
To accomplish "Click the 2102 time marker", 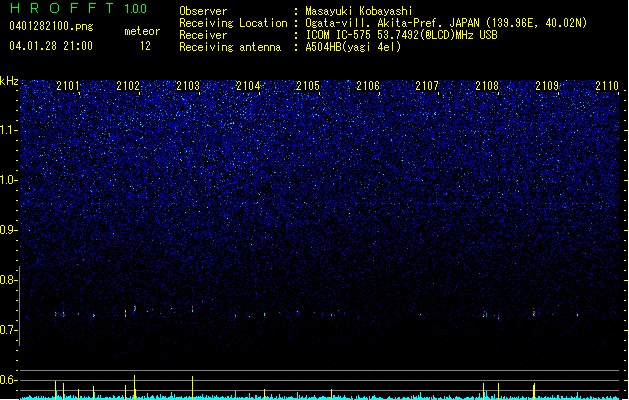I will click(x=128, y=85).
